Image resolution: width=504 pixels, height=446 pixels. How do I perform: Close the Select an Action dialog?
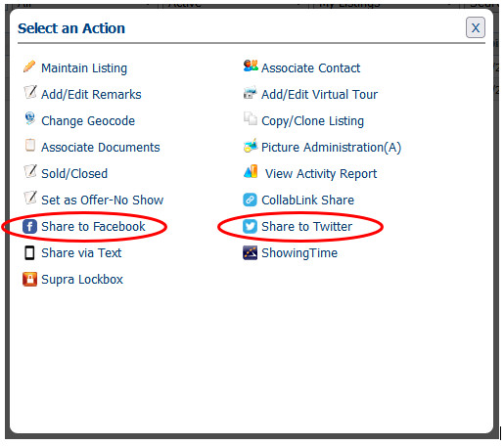coord(476,27)
